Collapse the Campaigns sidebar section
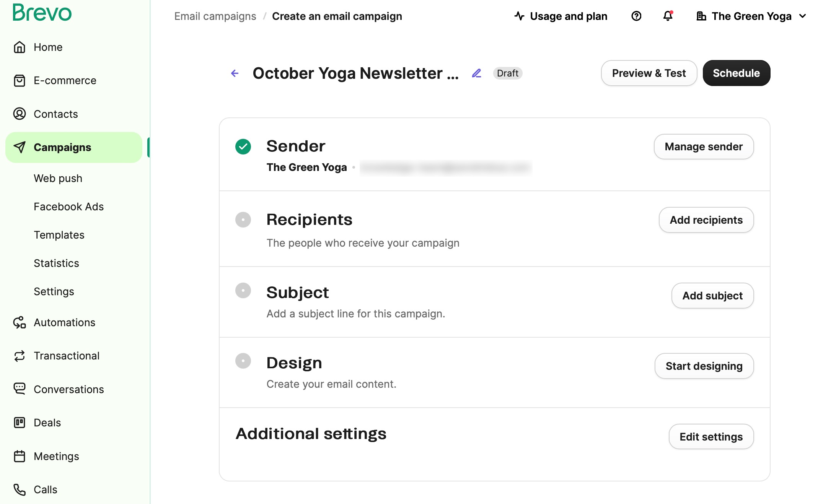Image resolution: width=818 pixels, height=504 pixels. (73, 147)
